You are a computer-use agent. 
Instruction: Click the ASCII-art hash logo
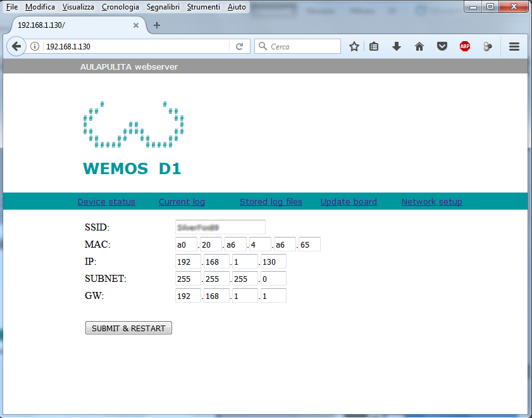pos(133,124)
